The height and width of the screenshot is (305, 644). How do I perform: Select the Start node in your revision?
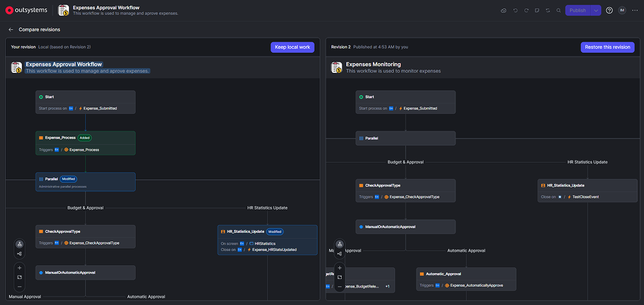85,102
